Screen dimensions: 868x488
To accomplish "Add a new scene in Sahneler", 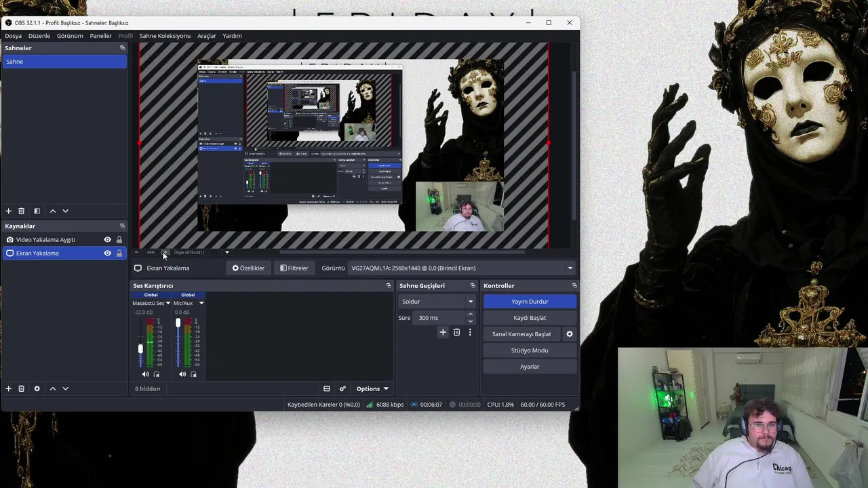I will (x=9, y=211).
